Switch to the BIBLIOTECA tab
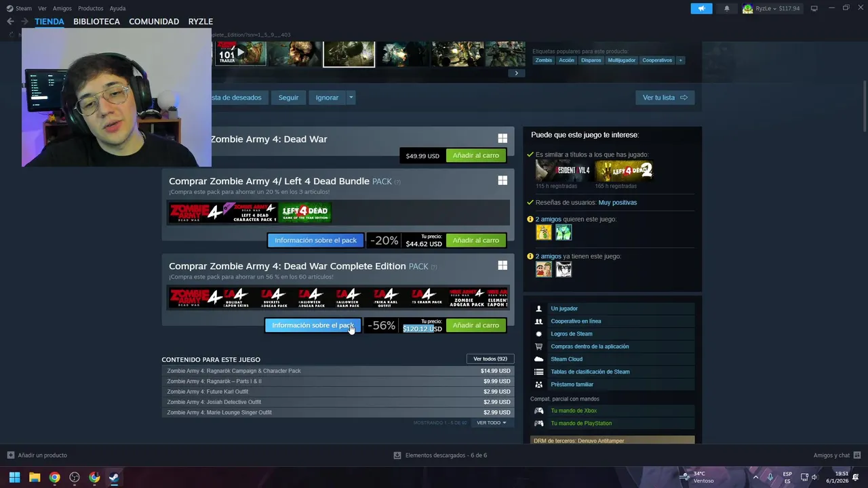 click(x=96, y=22)
